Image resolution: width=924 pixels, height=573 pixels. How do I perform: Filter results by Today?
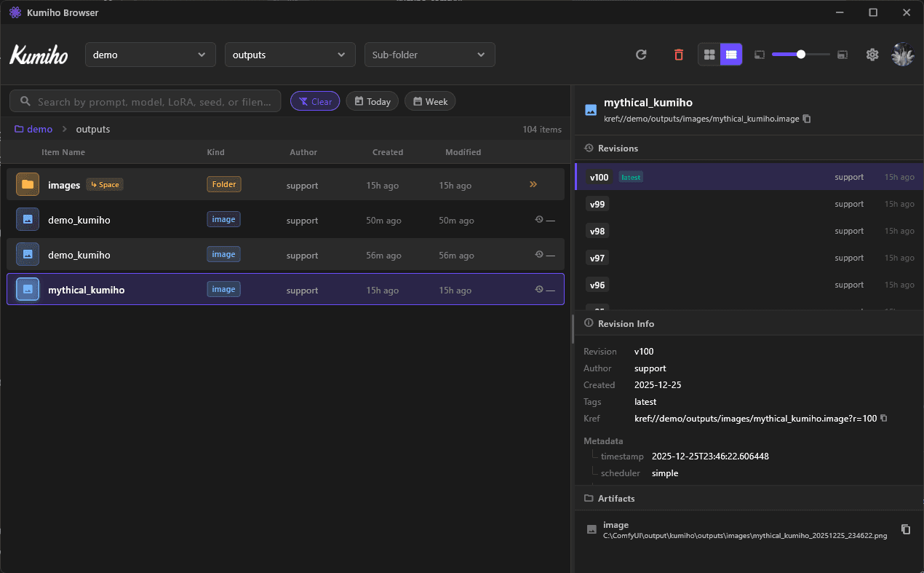[372, 100]
